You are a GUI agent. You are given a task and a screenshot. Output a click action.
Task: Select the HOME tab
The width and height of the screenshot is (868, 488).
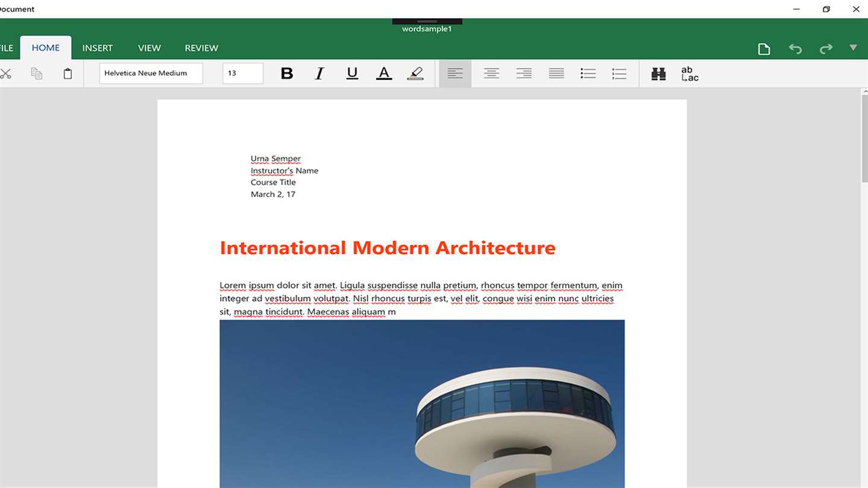click(46, 48)
